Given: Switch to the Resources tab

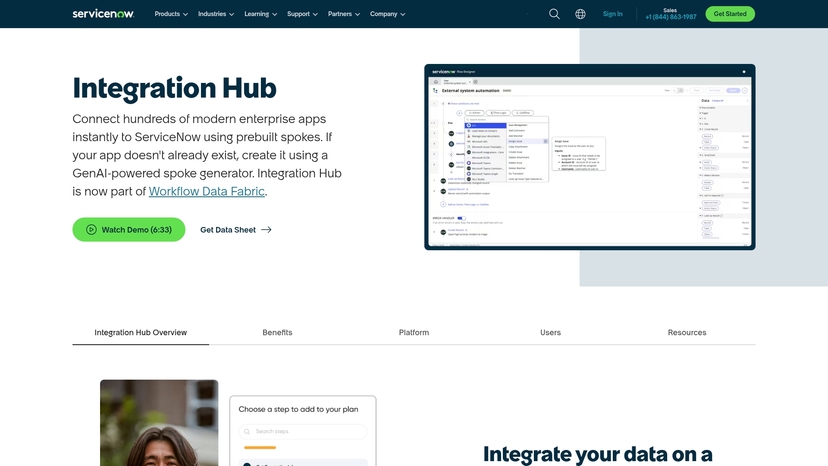Looking at the screenshot, I should (x=687, y=332).
